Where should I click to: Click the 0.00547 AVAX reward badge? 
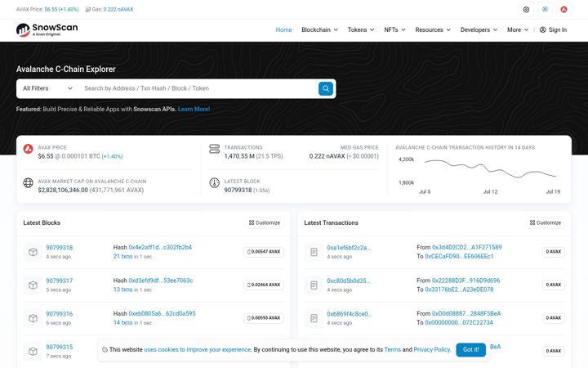point(264,252)
